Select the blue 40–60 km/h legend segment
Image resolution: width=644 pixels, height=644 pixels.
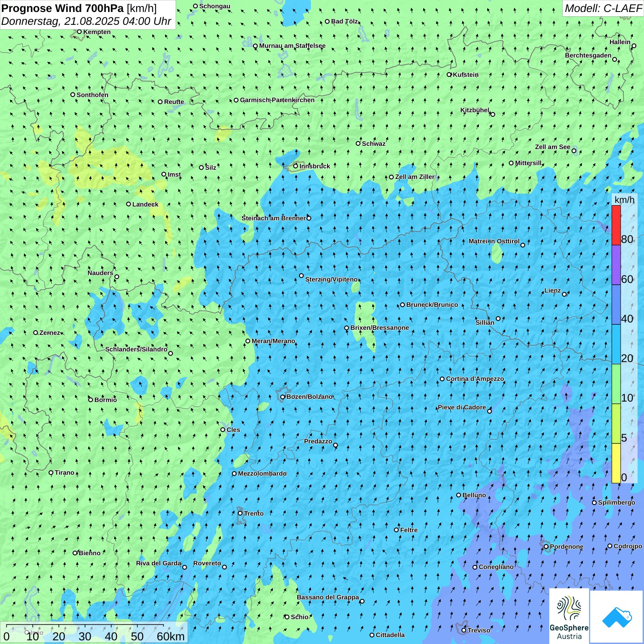pyautogui.click(x=616, y=305)
